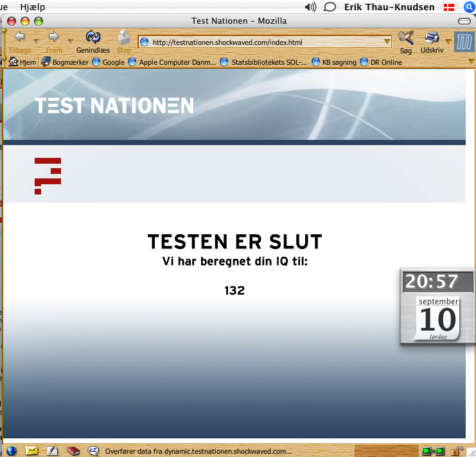Open the Apple Computer Danm... bookmark

pos(172,62)
